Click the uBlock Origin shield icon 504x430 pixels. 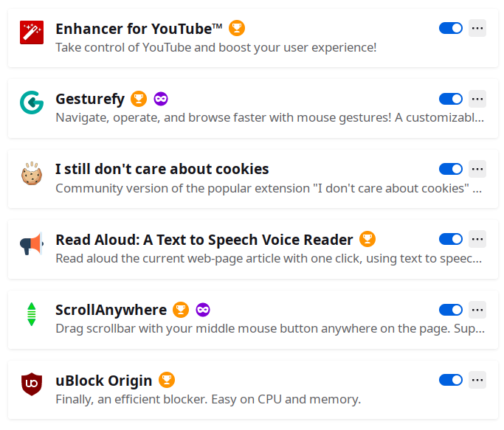point(32,384)
